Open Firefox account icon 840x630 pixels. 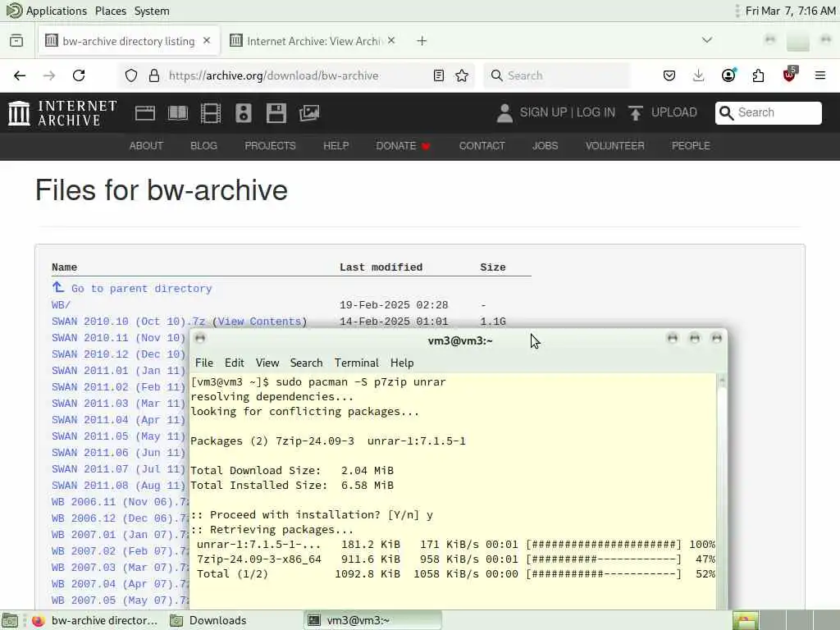[x=728, y=75]
